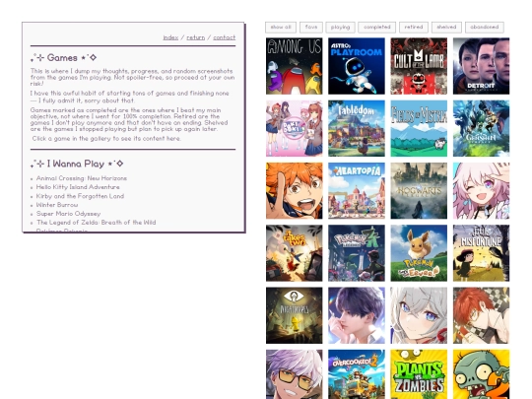The image size is (532, 399).
Task: Go to the index link
Action: pyautogui.click(x=170, y=37)
